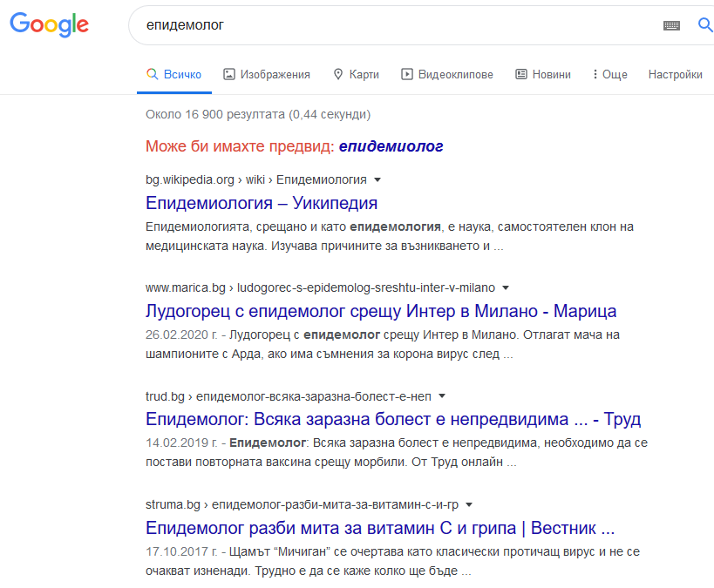Open the Видеоклипове videos tab
The image size is (714, 588).
point(447,75)
